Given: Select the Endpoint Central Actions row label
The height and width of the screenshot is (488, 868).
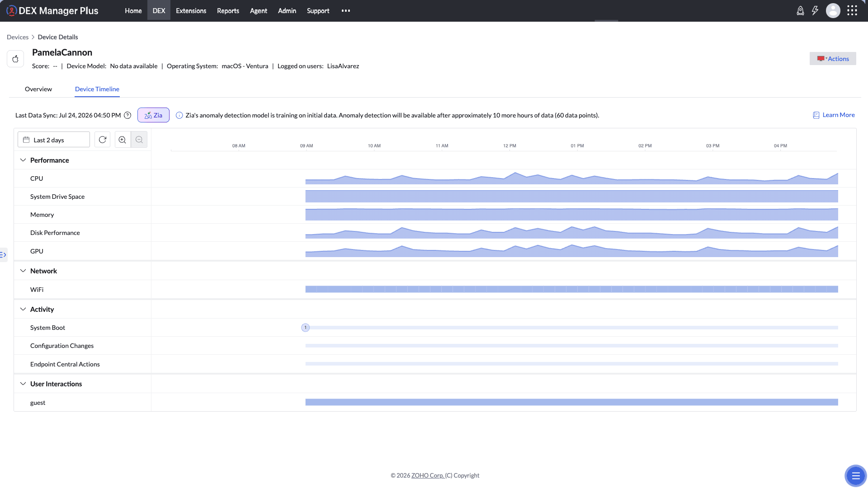Looking at the screenshot, I should [x=65, y=364].
